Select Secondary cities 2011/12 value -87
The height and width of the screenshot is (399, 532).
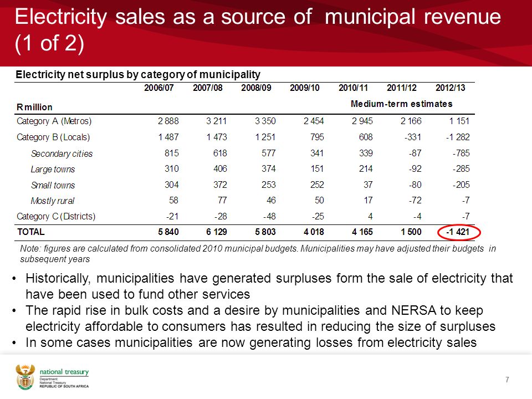pos(415,153)
